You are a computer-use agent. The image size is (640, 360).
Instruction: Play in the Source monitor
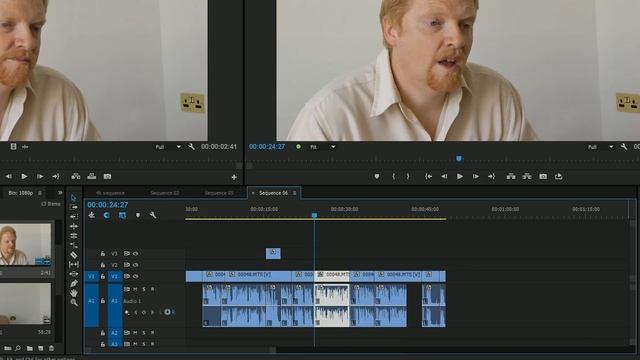tap(24, 176)
